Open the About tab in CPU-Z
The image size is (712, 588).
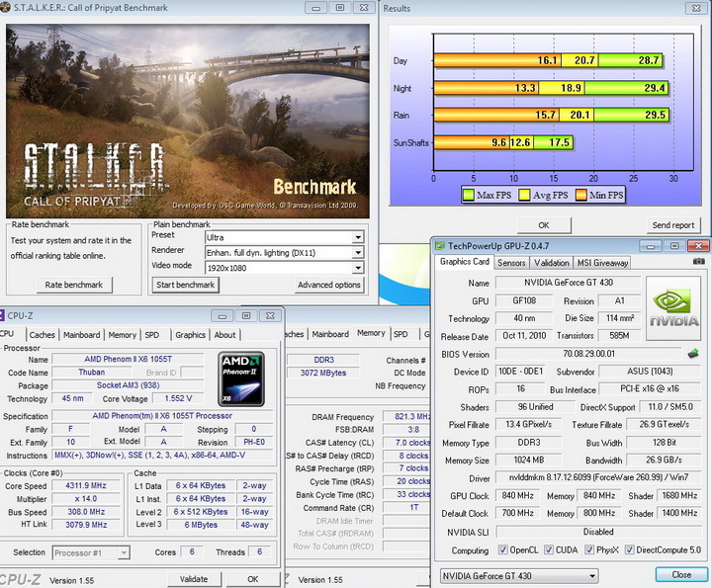224,335
